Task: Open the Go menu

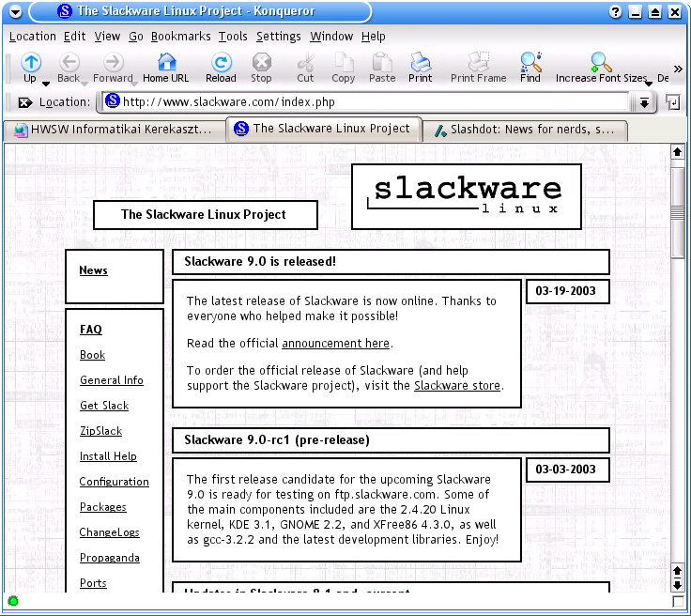Action: [136, 36]
